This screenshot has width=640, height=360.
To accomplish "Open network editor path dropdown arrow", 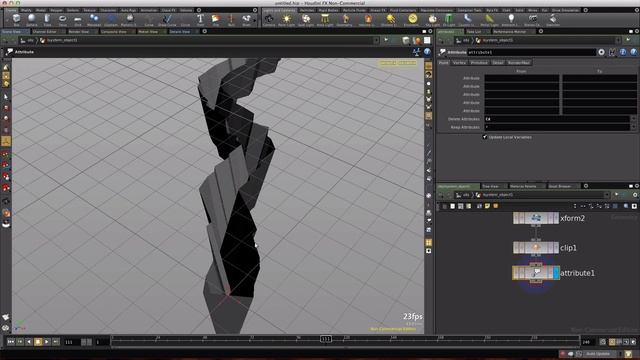I will (x=607, y=195).
